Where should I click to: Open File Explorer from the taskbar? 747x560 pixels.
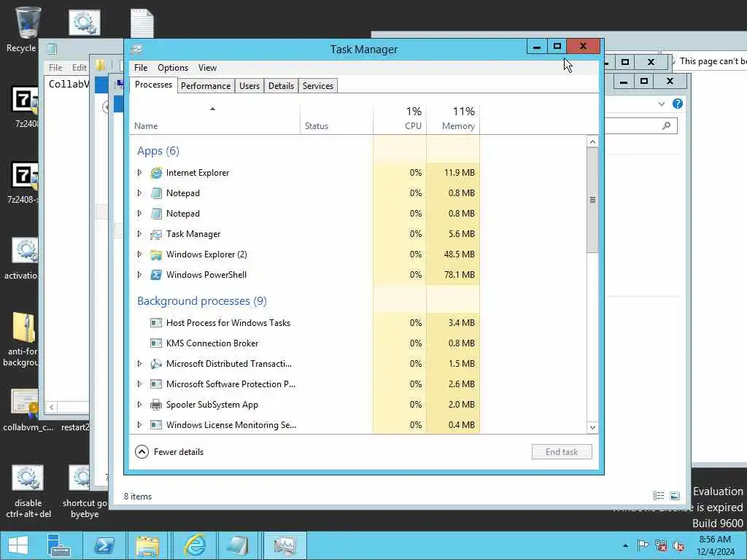point(147,545)
